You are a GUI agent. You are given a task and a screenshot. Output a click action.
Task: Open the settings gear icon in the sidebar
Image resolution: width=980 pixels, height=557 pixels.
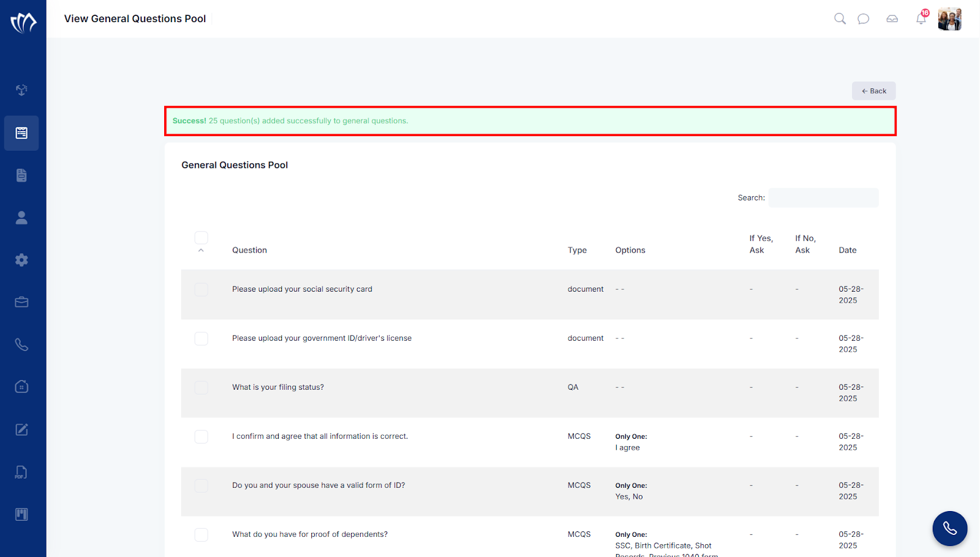pos(21,260)
